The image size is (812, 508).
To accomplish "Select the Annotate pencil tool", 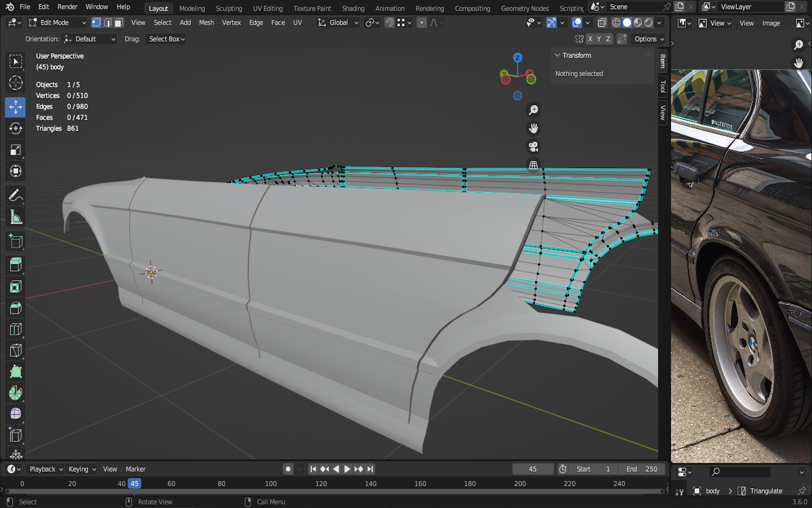I will [15, 196].
